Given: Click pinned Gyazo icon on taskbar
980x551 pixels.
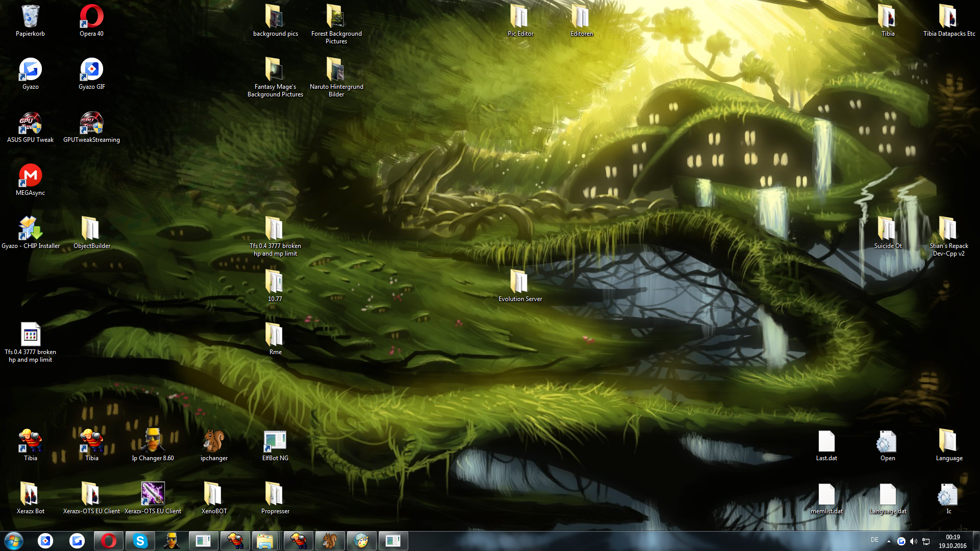Looking at the screenshot, I should coord(77,541).
